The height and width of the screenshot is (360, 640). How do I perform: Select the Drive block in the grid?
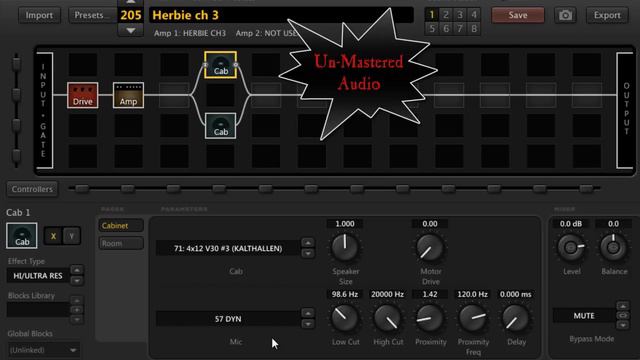coord(82,95)
